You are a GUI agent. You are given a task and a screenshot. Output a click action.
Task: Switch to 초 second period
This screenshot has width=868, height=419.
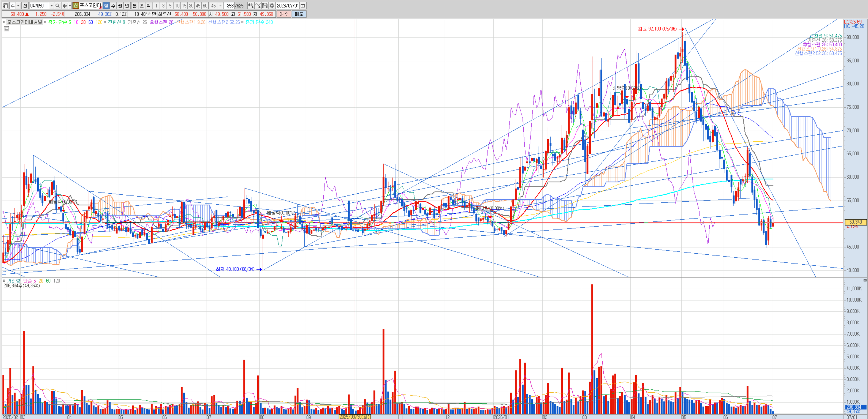tap(142, 6)
